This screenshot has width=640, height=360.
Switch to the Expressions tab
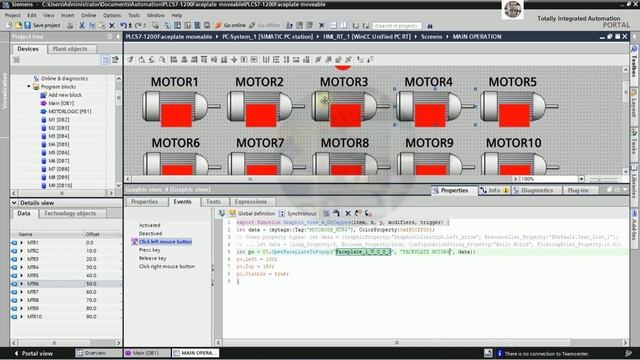(251, 202)
